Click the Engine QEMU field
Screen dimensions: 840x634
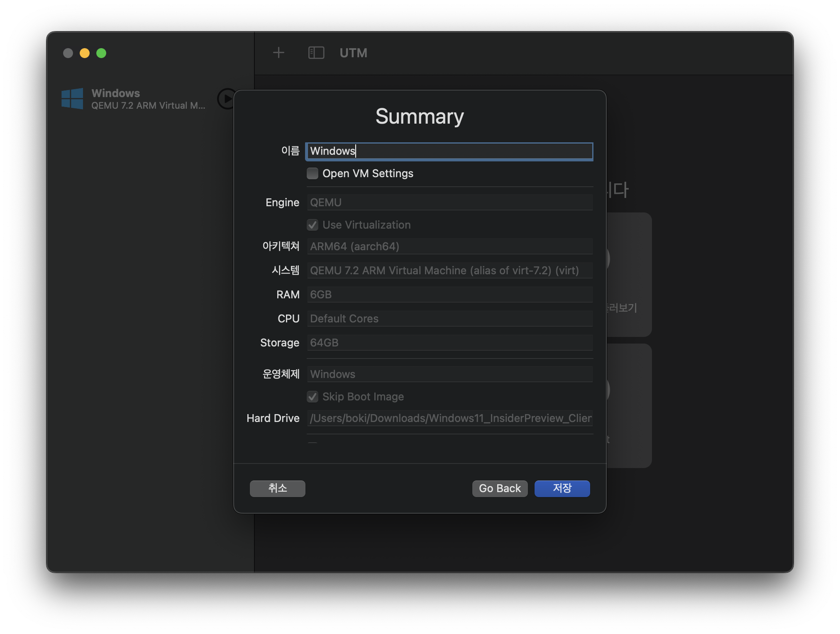[449, 202]
